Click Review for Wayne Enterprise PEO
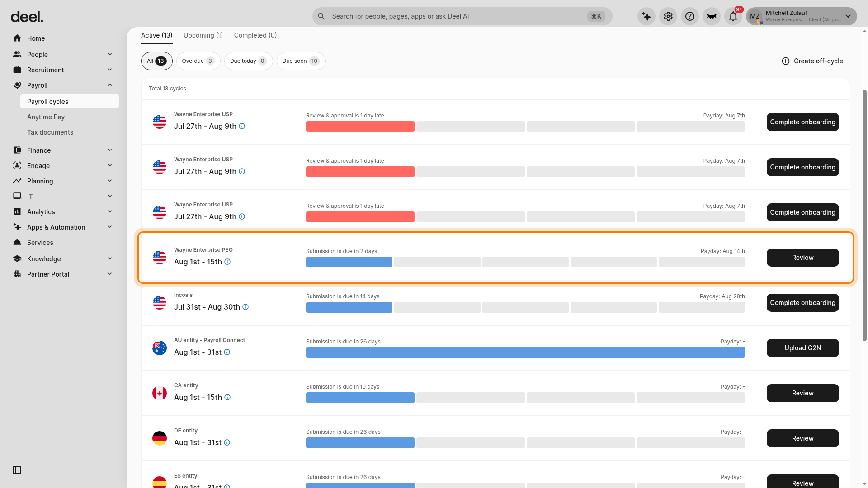 802,258
